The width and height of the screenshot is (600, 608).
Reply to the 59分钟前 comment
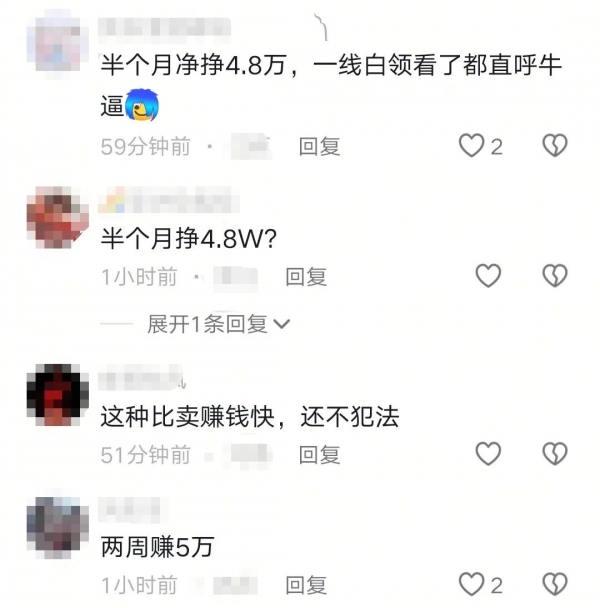click(x=319, y=147)
